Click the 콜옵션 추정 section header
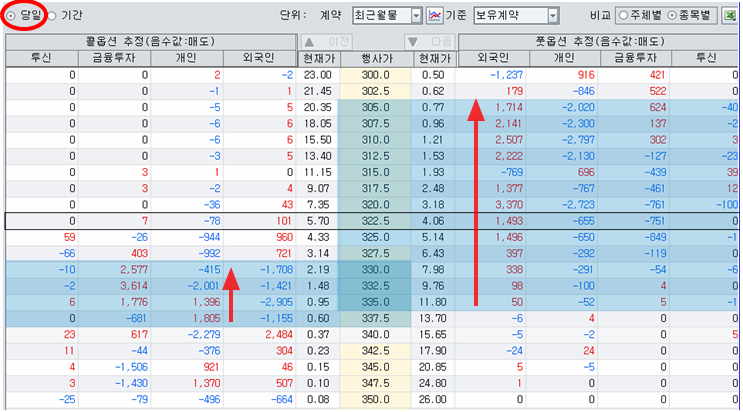This screenshot has width=743, height=412. 148,41
